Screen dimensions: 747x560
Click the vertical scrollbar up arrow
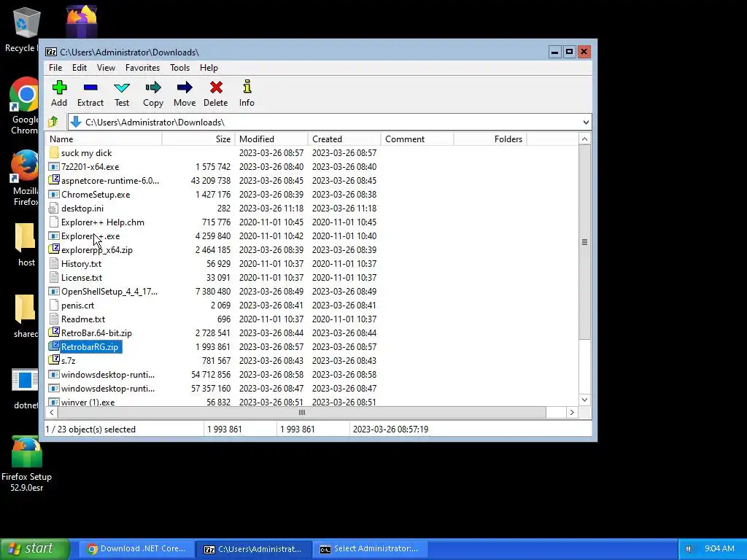(x=584, y=139)
